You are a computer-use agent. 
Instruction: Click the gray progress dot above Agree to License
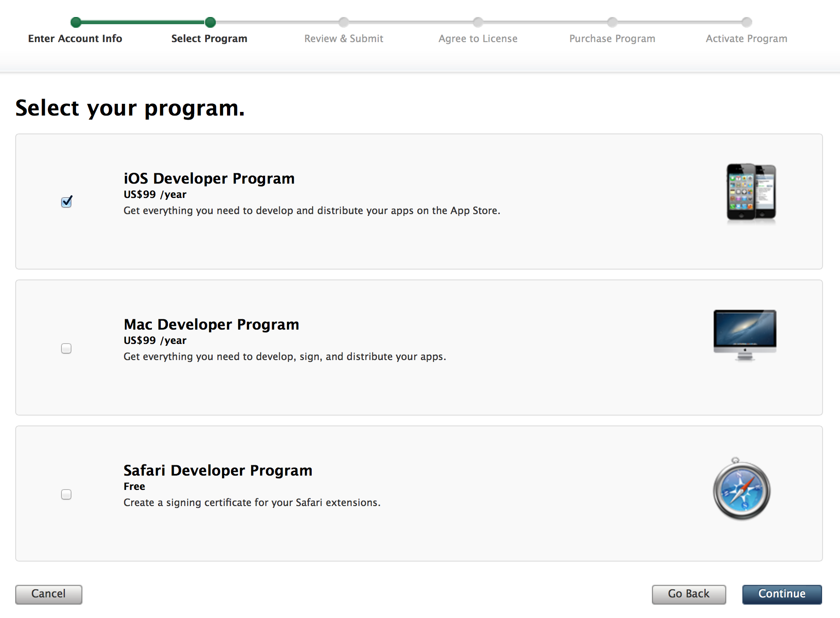tap(478, 22)
